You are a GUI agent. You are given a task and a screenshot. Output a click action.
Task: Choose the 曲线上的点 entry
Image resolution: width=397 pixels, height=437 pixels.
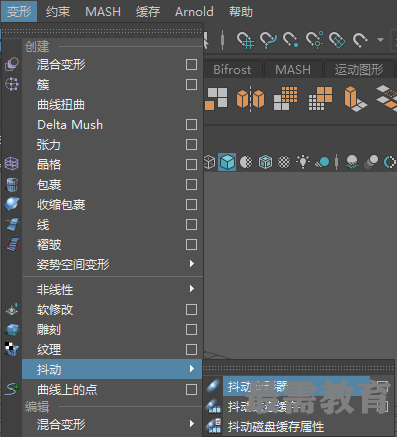point(67,390)
